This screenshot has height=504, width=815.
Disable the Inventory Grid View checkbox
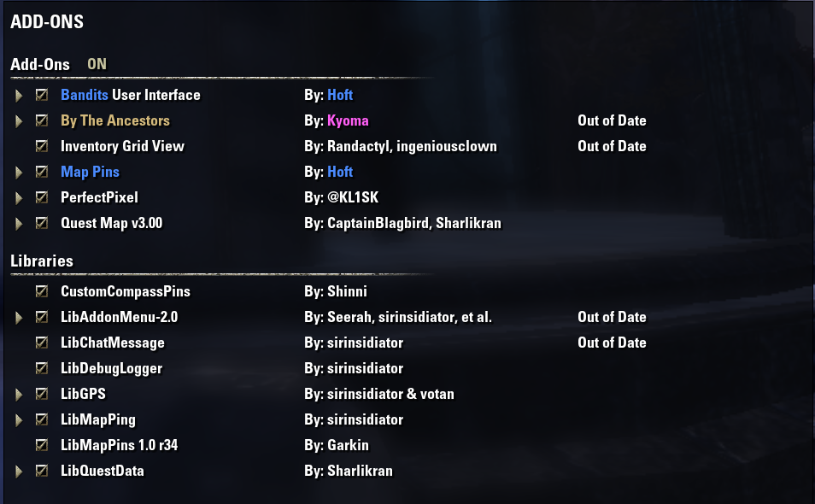coord(42,146)
